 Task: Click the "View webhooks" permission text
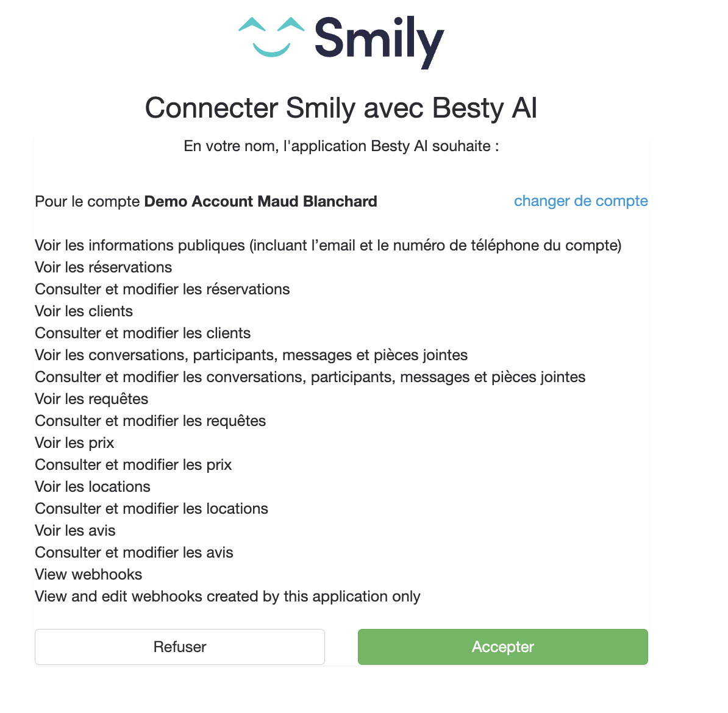[x=88, y=574]
